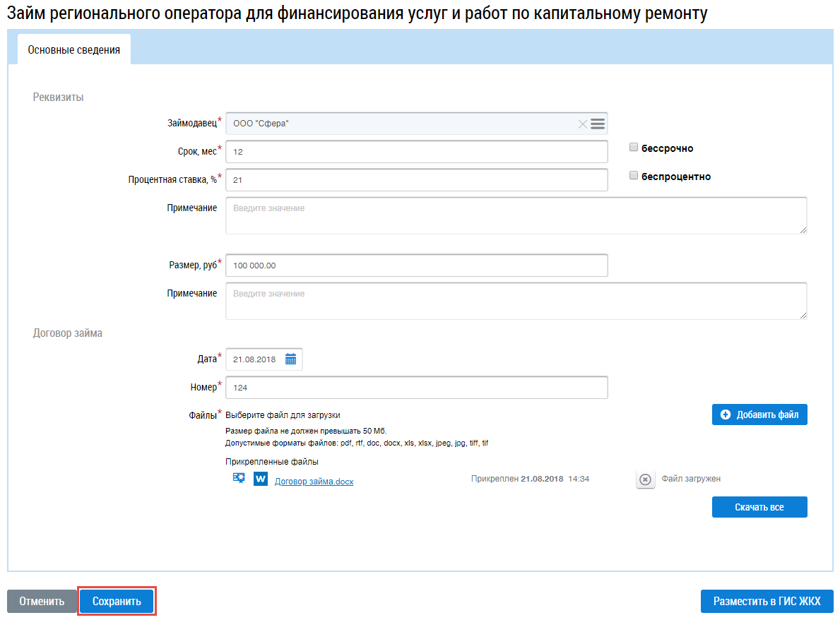Click the first Примечание text area

click(516, 215)
